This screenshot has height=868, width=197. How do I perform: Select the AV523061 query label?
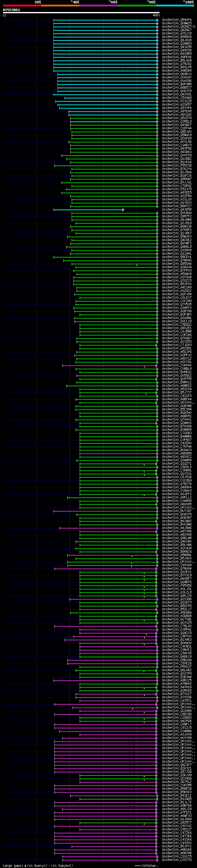pos(11,10)
